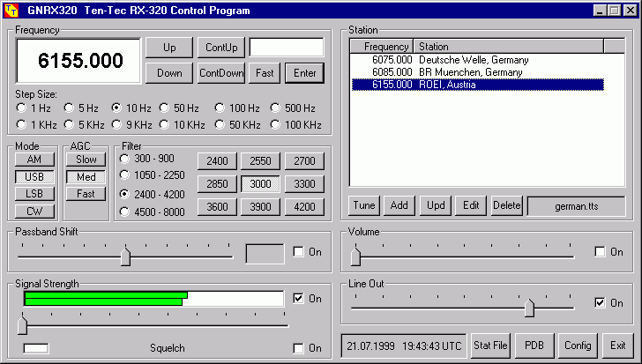Select the 5 Hz step size
This screenshot has width=642, height=364.
tap(81, 108)
